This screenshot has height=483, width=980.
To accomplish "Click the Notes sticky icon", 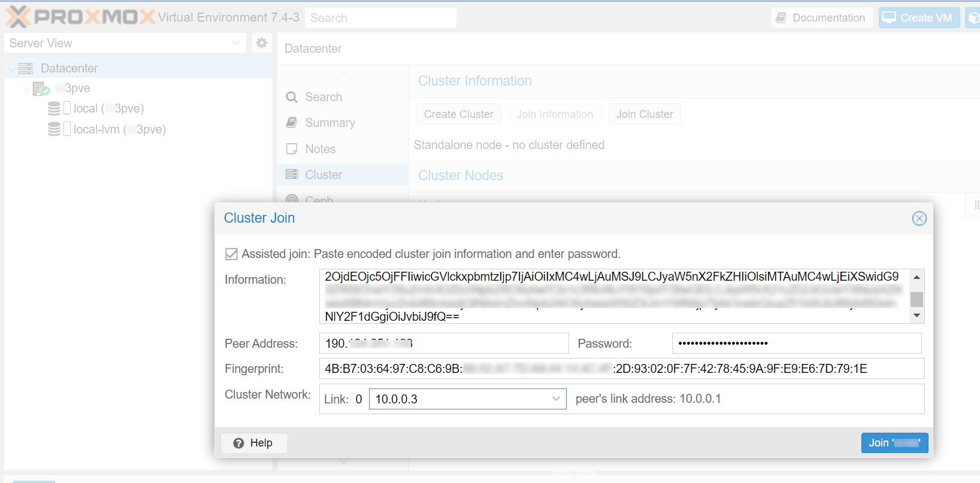I will (x=292, y=149).
